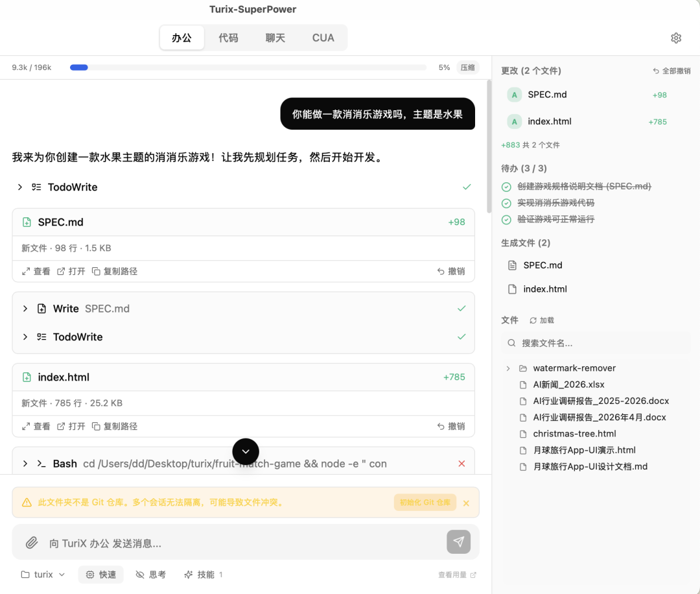
Task: Switch to the CUA tab
Action: pyautogui.click(x=323, y=38)
